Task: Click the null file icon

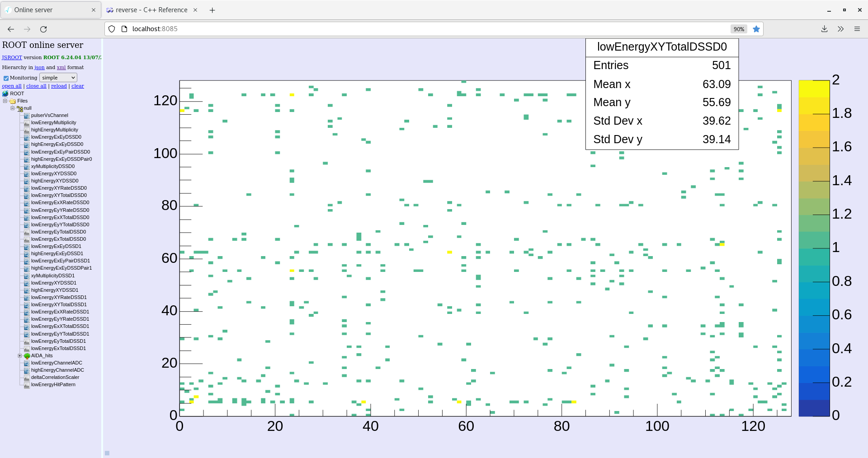Action: click(20, 108)
